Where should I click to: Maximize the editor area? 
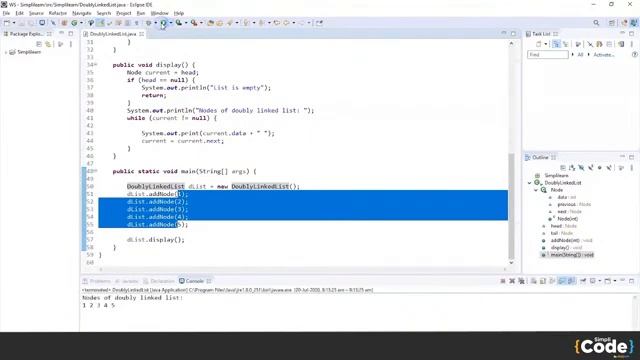click(x=513, y=34)
